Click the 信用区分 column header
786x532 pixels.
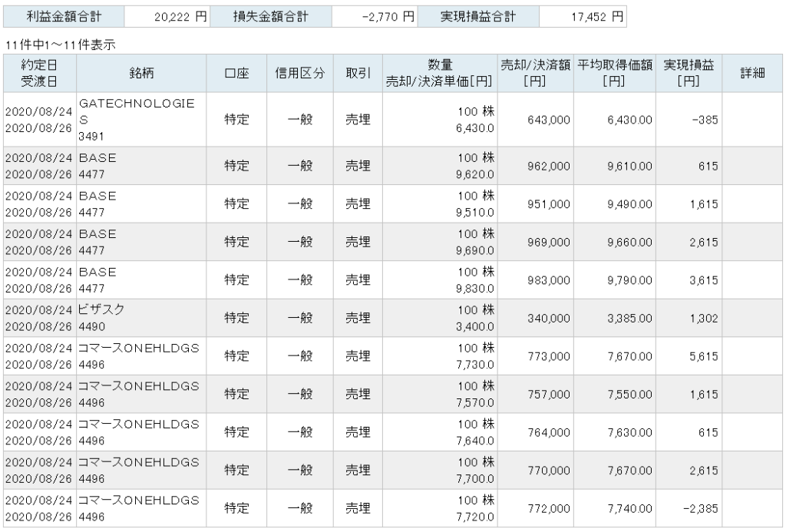click(x=300, y=73)
